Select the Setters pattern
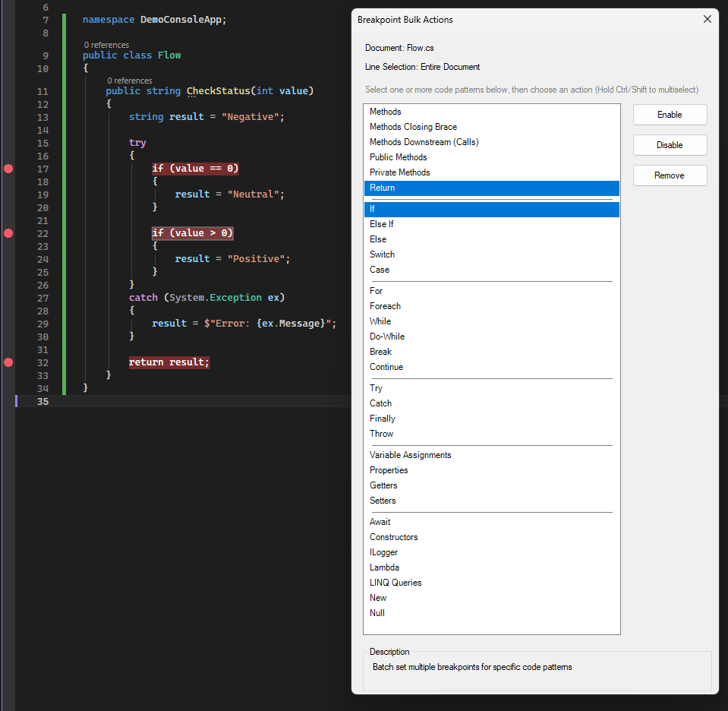Viewport: 728px width, 711px height. (x=492, y=501)
